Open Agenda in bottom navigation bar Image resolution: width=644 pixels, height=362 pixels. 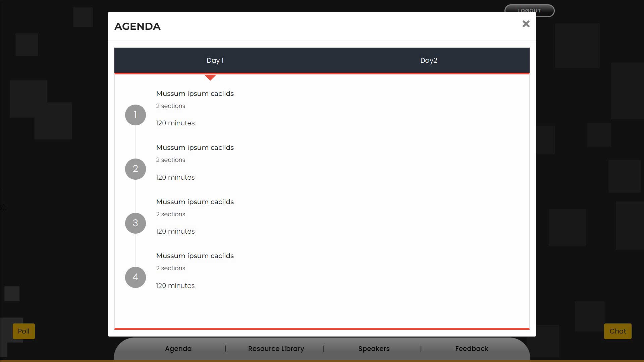tap(178, 349)
